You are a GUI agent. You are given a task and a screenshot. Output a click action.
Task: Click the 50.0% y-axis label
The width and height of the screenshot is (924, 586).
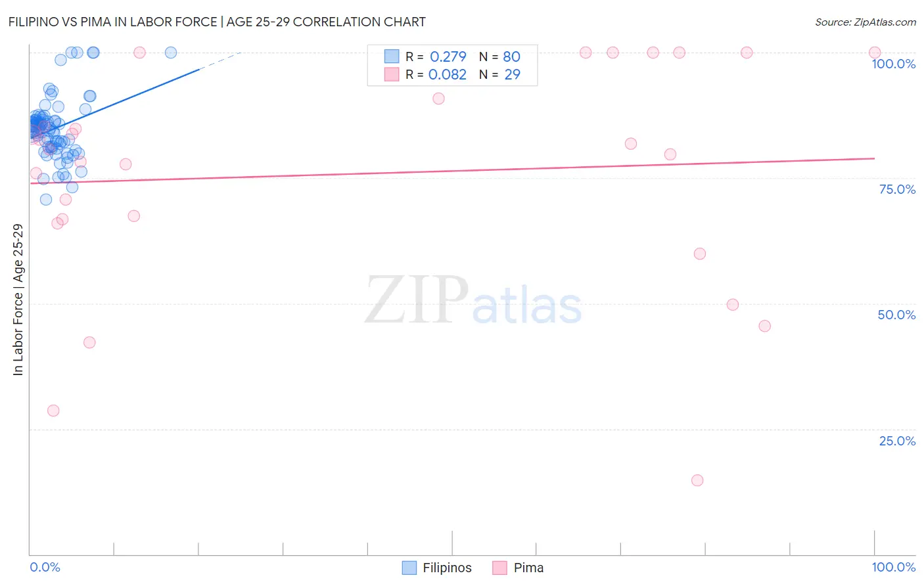coord(896,315)
